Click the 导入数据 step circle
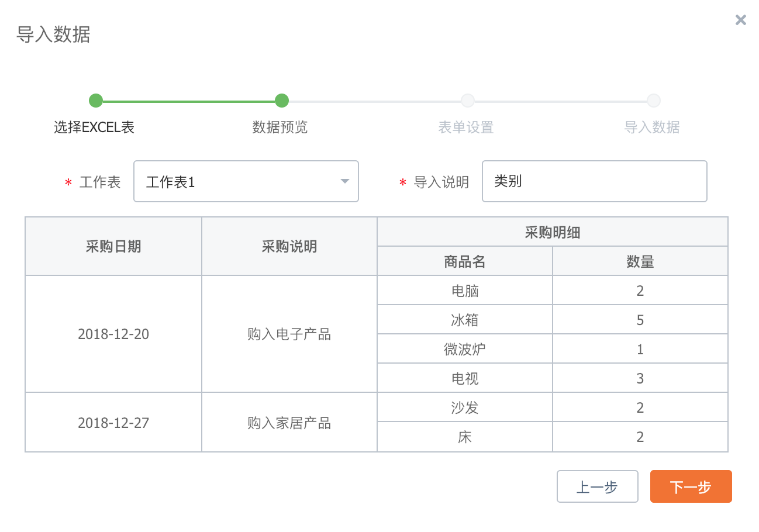Viewport: 759px width, 532px height. (654, 101)
